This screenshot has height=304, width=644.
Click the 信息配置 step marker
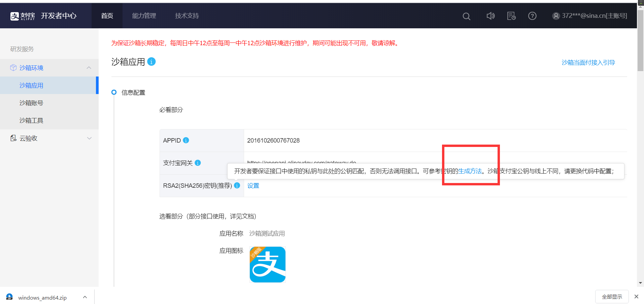(114, 92)
